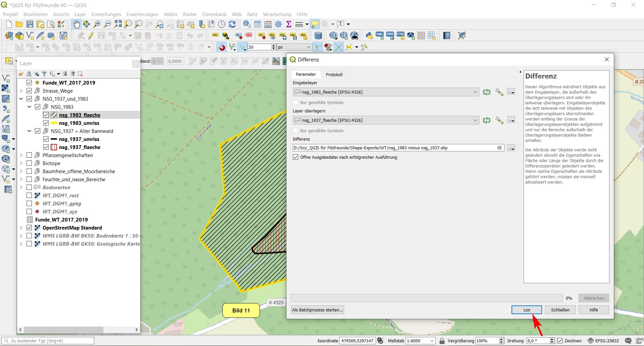Open the attribute table icon in toolbar
The height and width of the screenshot is (346, 644).
258,24
